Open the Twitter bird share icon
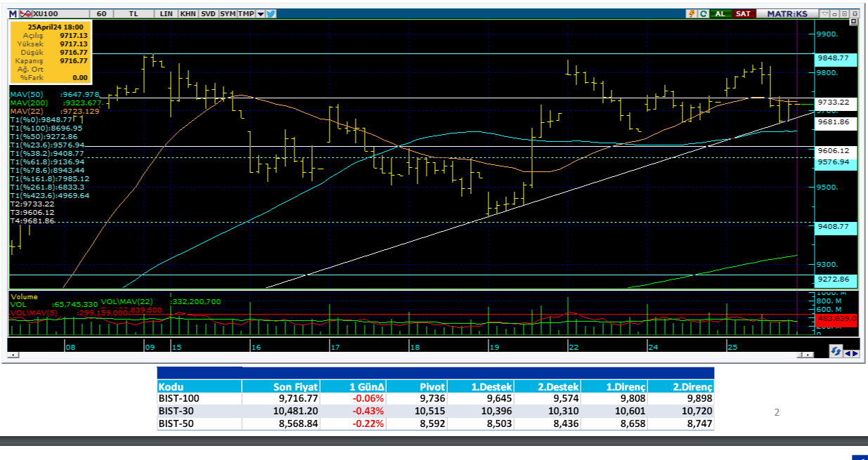 pos(271,13)
